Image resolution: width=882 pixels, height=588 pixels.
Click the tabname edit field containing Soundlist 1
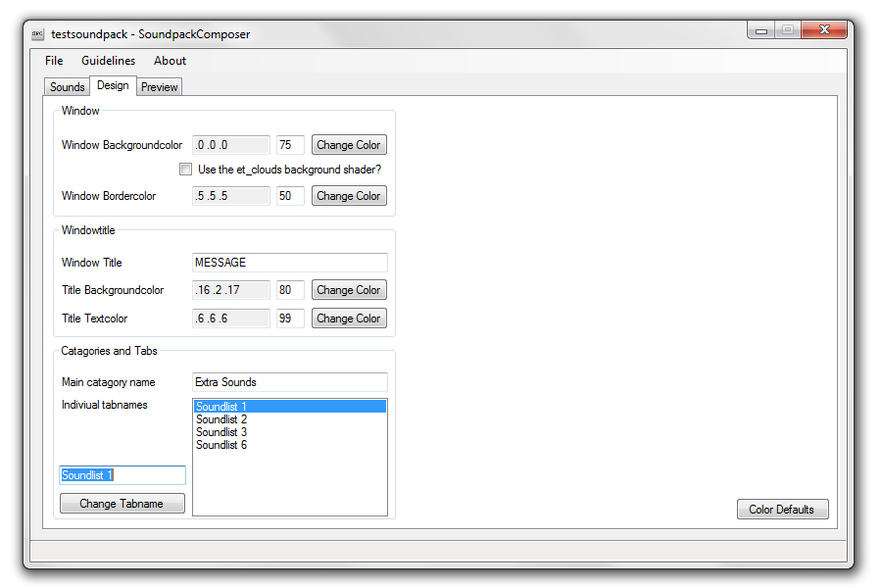click(x=122, y=475)
